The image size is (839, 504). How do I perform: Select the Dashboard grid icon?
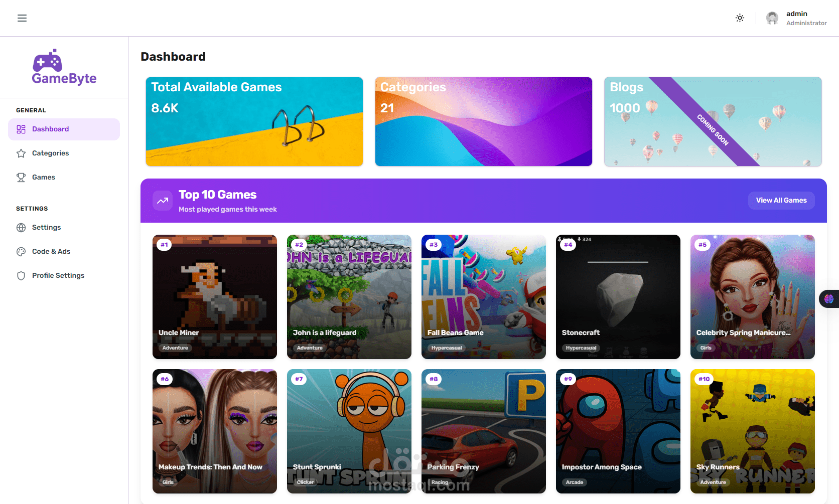click(21, 129)
